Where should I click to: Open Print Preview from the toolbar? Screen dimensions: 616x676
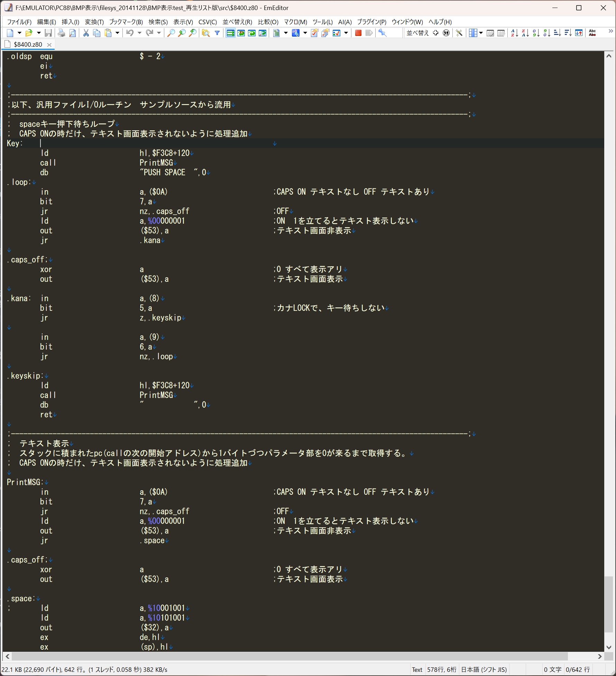(x=73, y=33)
